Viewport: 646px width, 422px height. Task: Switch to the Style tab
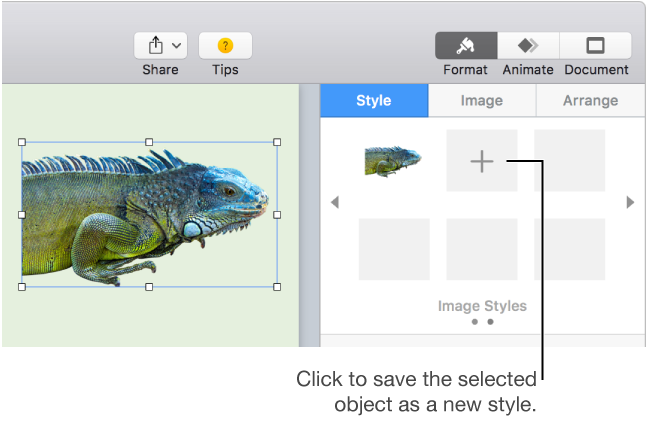(374, 101)
